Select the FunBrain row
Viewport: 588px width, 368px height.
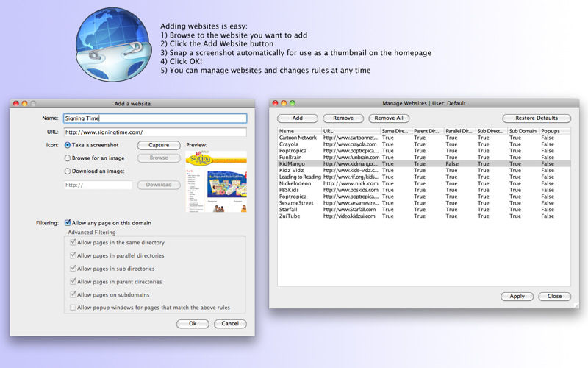tap(424, 158)
